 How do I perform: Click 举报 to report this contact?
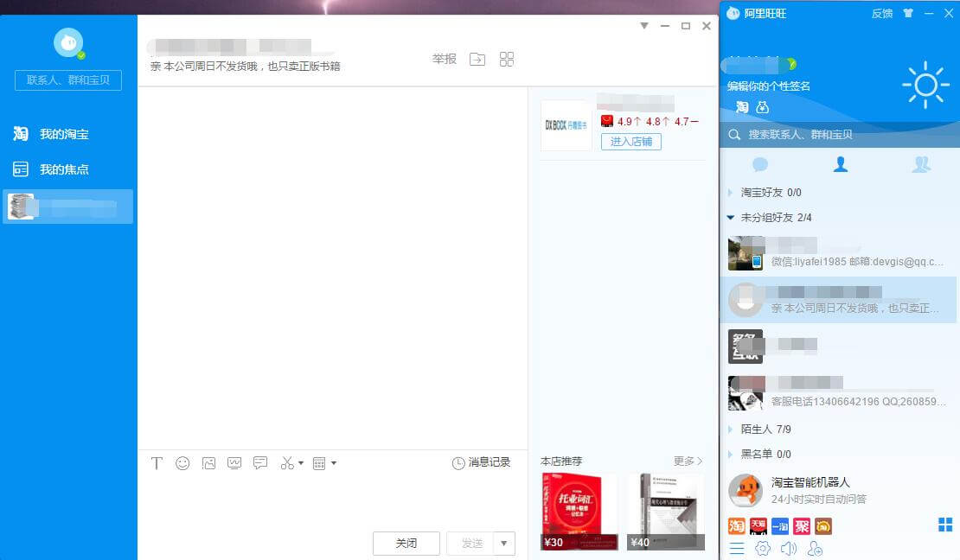445,59
